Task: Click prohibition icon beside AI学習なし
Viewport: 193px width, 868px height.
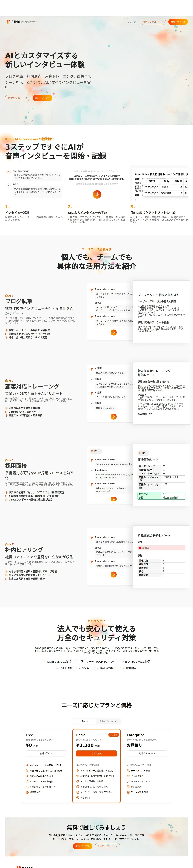Action: click(x=78, y=798)
